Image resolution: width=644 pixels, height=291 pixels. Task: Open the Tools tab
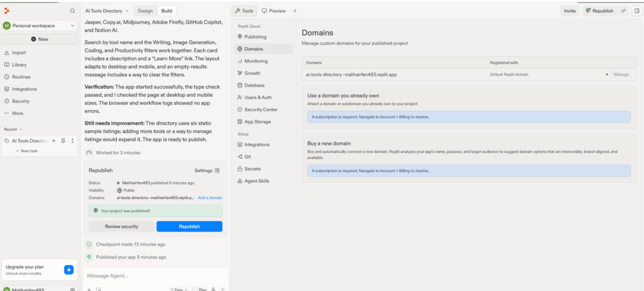click(x=244, y=11)
